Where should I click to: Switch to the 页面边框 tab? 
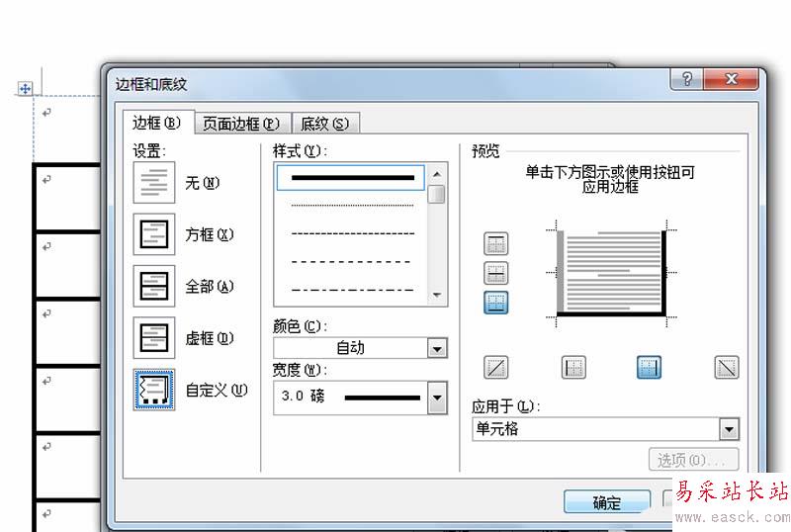pos(241,124)
